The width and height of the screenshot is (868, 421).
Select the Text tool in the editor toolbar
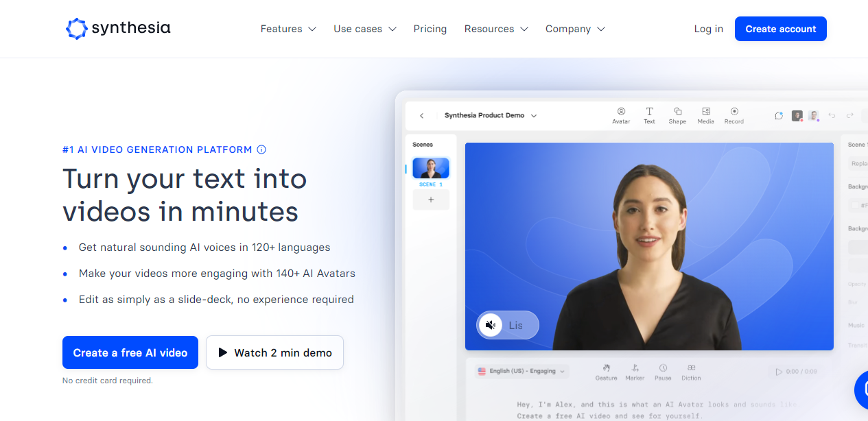[649, 115]
